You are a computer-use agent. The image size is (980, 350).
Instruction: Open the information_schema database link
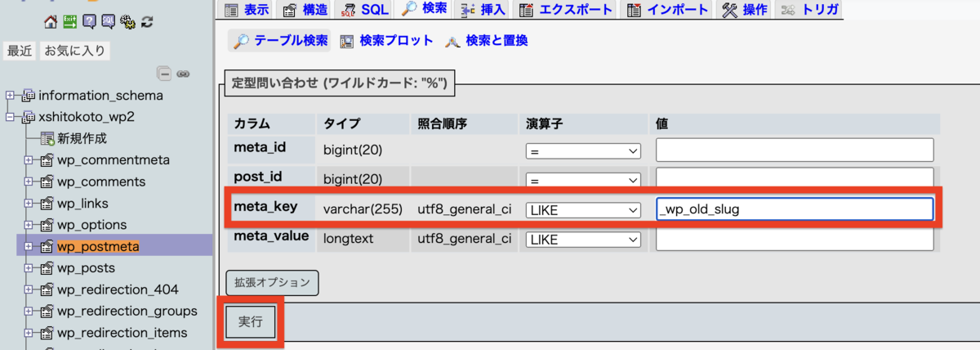pyautogui.click(x=100, y=95)
